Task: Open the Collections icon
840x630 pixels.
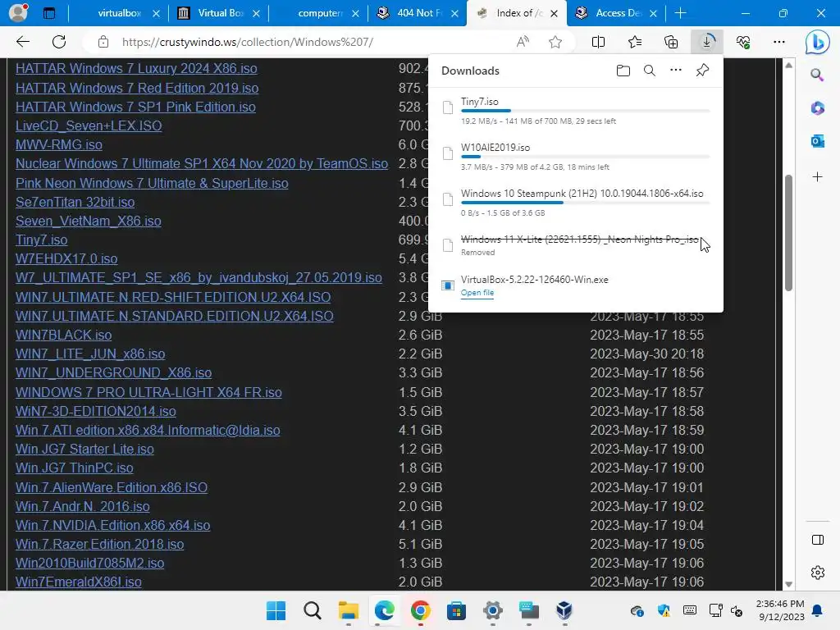Action: point(671,42)
